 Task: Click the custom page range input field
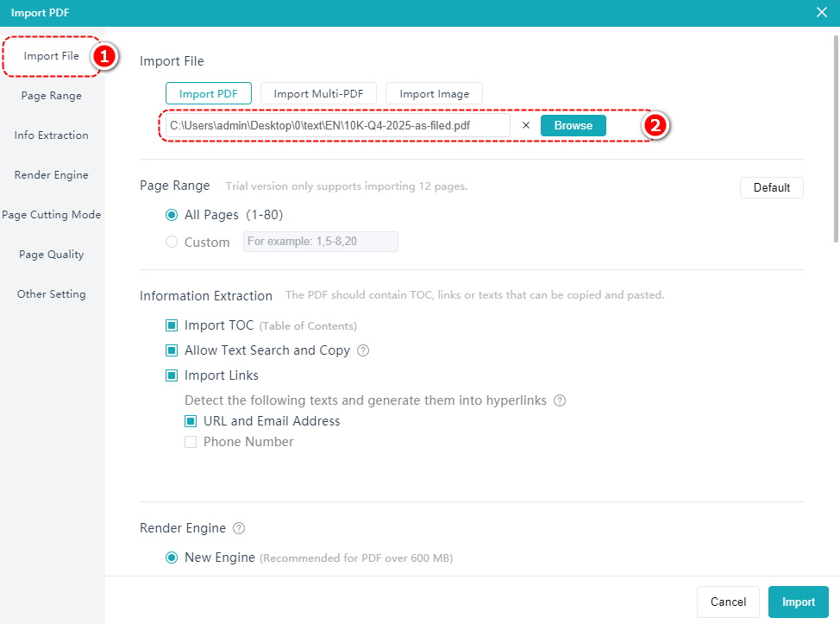(x=320, y=242)
